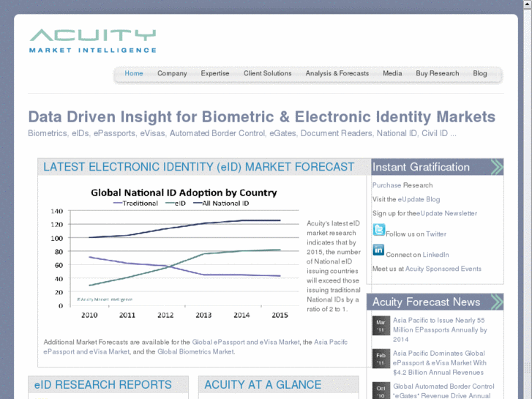Open the Blog menu item
Screen dimensions: 532x399
pos(480,73)
